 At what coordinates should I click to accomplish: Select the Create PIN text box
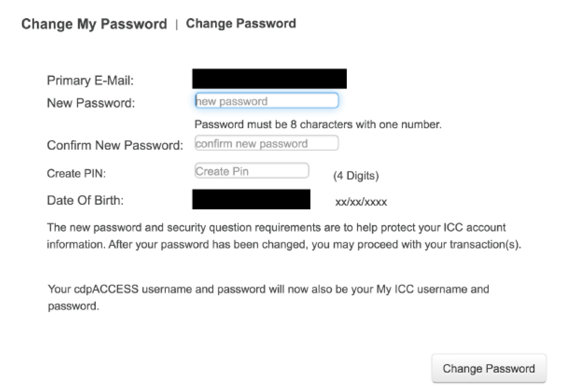(252, 171)
